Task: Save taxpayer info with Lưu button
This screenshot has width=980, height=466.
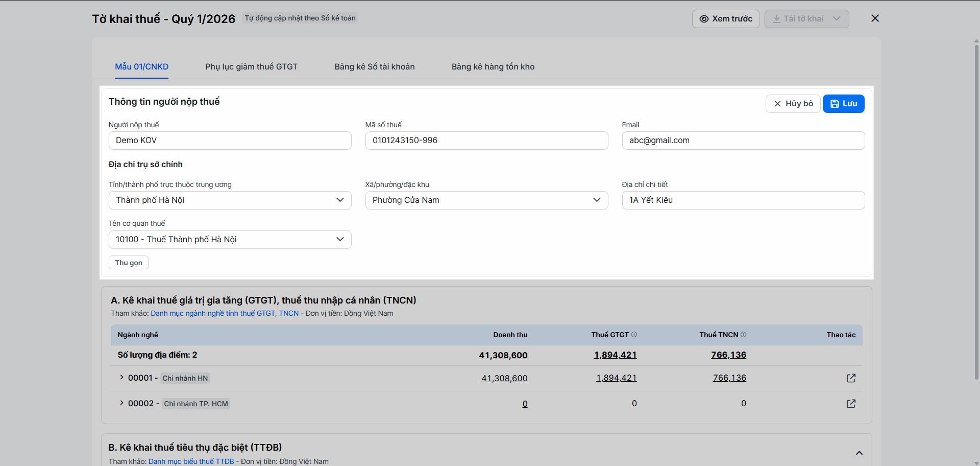Action: coord(843,104)
